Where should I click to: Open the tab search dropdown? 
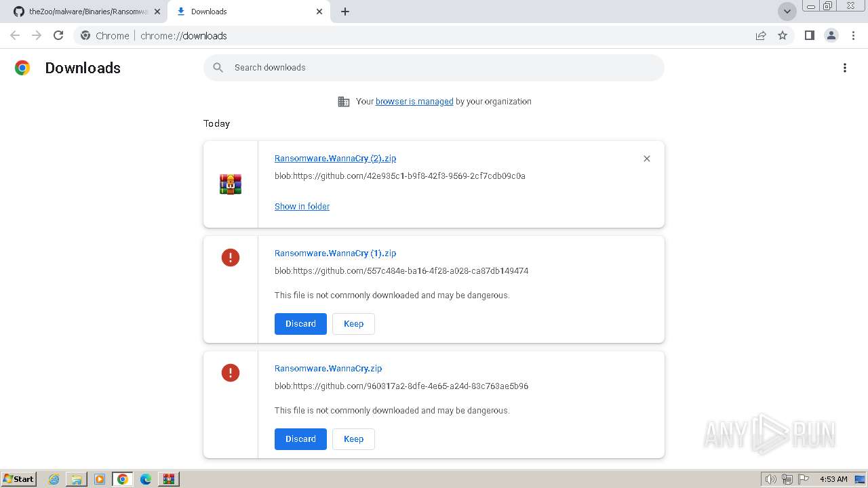pyautogui.click(x=787, y=12)
